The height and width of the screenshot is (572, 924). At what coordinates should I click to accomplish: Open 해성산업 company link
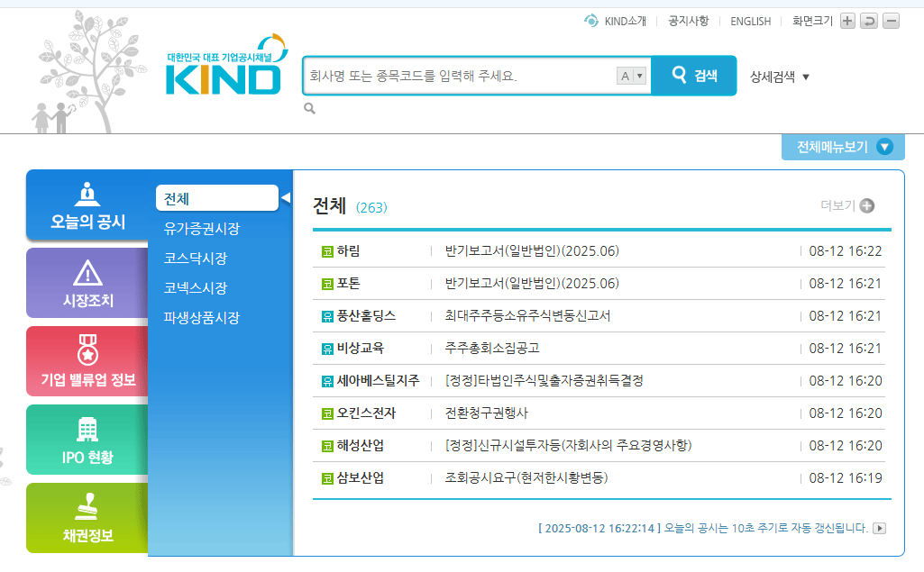pyautogui.click(x=360, y=445)
